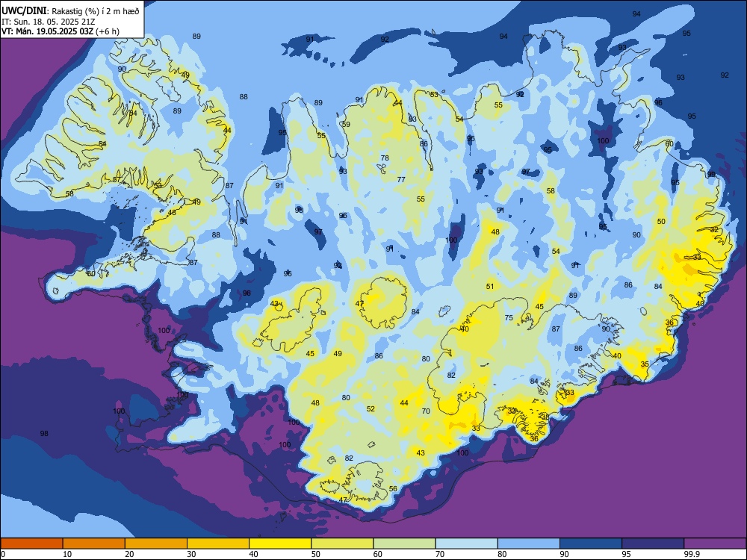
Task: Click the '20' label on the legend scale
Action: [129, 554]
